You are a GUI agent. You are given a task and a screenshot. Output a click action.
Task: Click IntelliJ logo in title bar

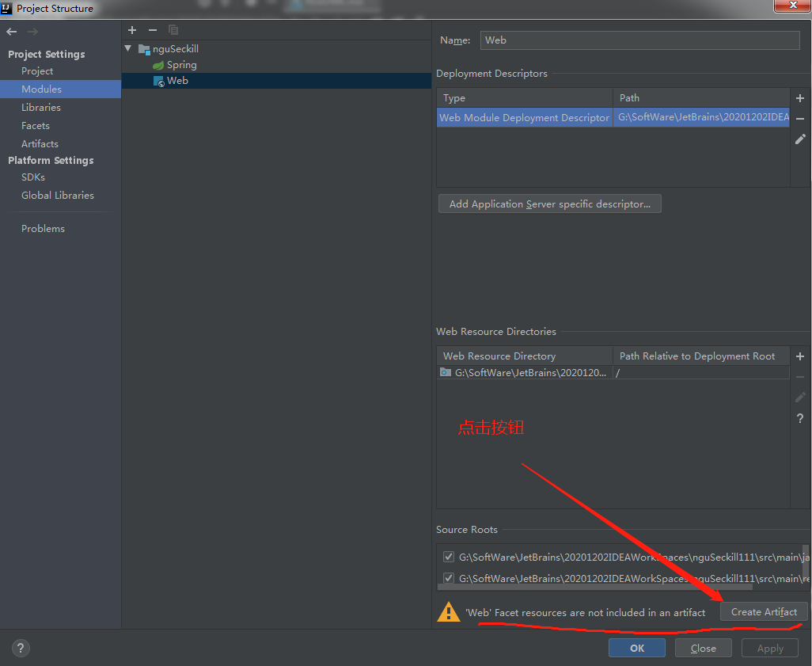[x=7, y=8]
